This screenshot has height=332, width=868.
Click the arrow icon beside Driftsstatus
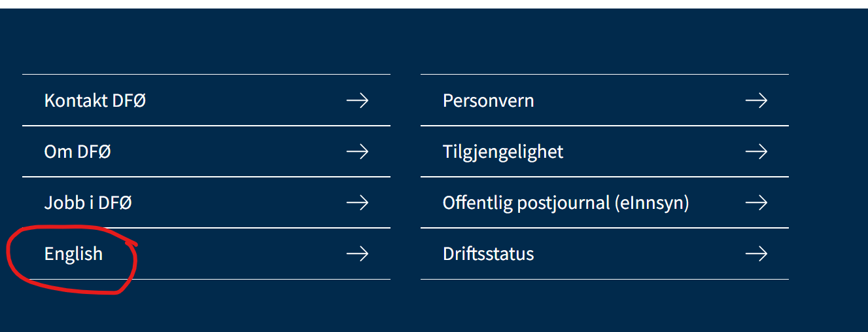[x=756, y=253]
